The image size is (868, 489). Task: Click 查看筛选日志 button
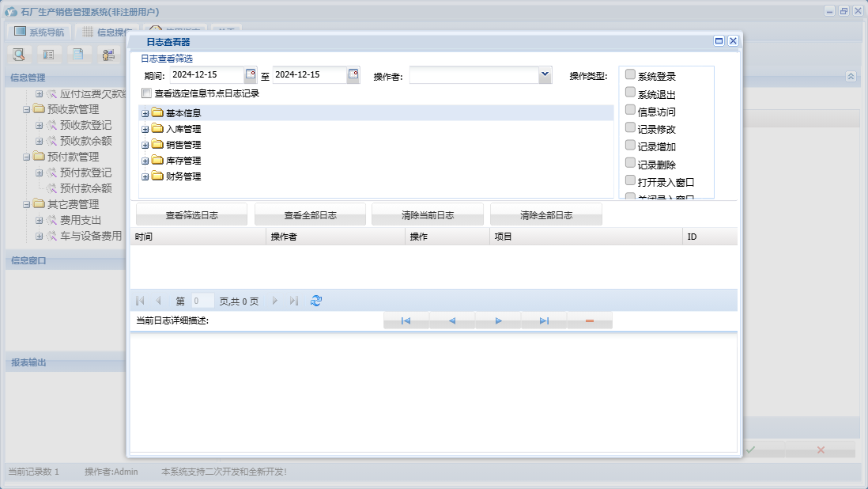point(191,215)
